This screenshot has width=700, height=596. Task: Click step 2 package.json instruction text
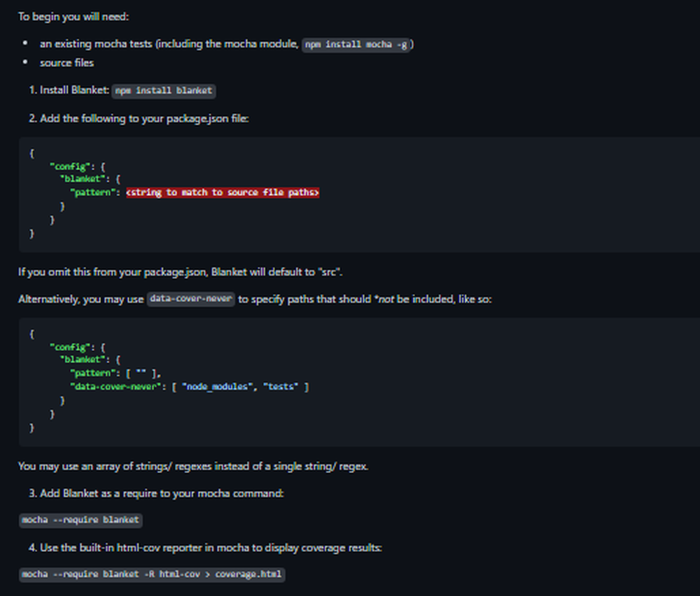(140, 118)
